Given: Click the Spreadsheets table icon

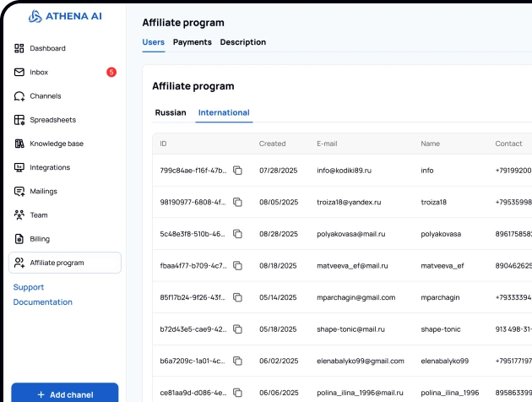Looking at the screenshot, I should click(19, 120).
